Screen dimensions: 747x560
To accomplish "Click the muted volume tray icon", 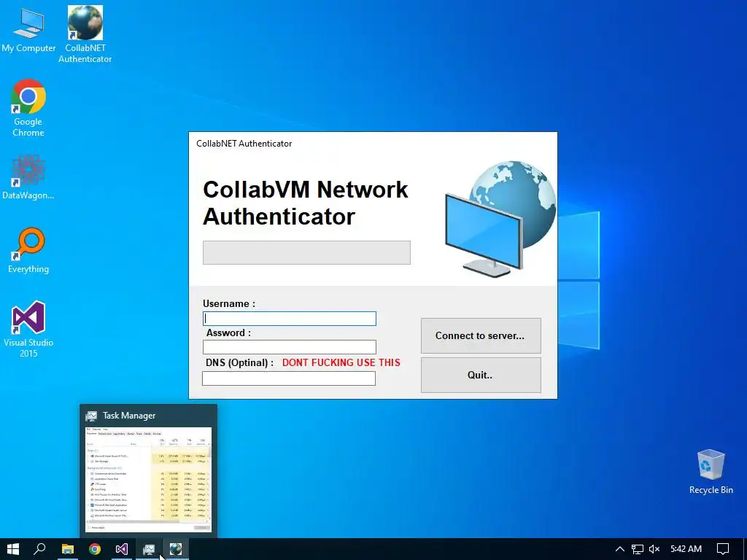I will tap(654, 549).
